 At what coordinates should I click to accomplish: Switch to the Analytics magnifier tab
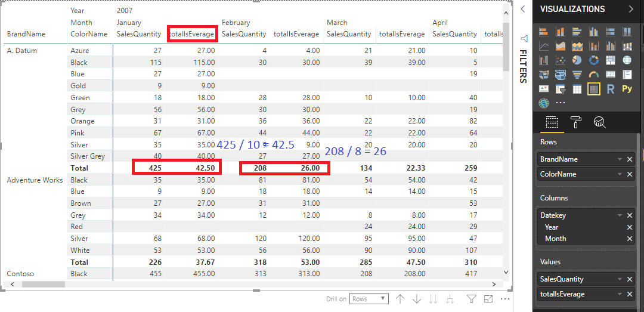tap(600, 122)
